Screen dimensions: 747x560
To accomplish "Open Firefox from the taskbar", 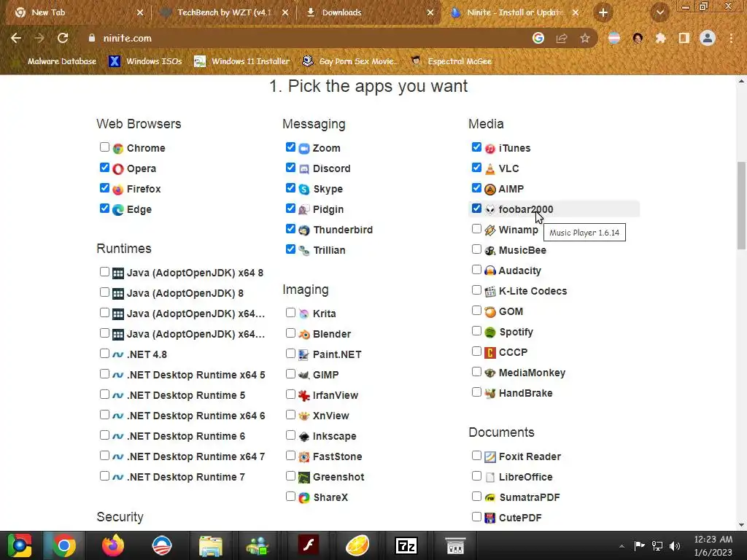I will 113,545.
